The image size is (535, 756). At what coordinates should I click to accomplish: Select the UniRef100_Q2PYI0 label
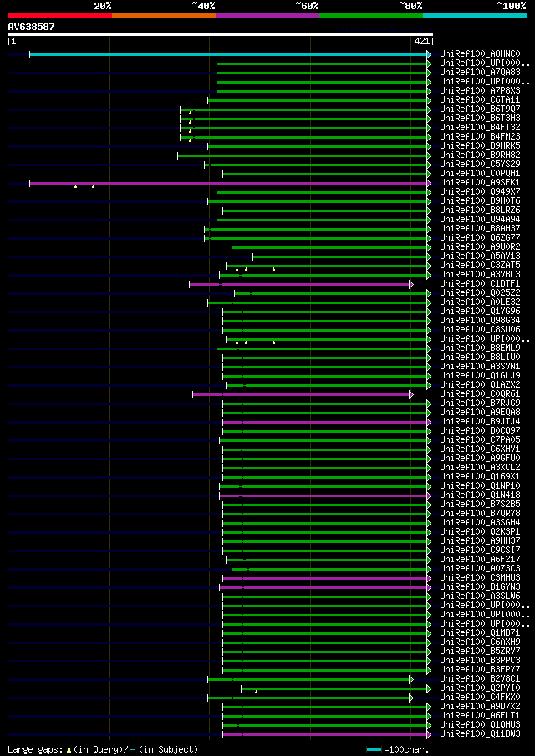pyautogui.click(x=480, y=688)
